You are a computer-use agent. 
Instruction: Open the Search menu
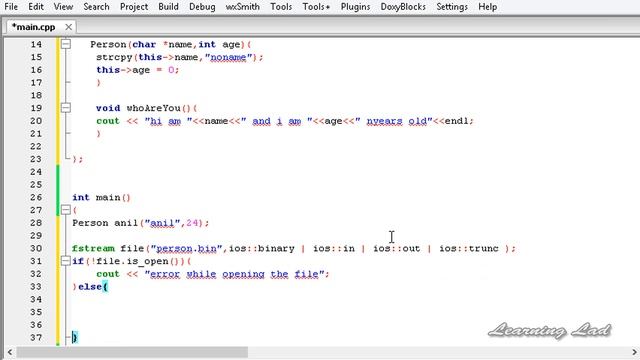(96, 7)
